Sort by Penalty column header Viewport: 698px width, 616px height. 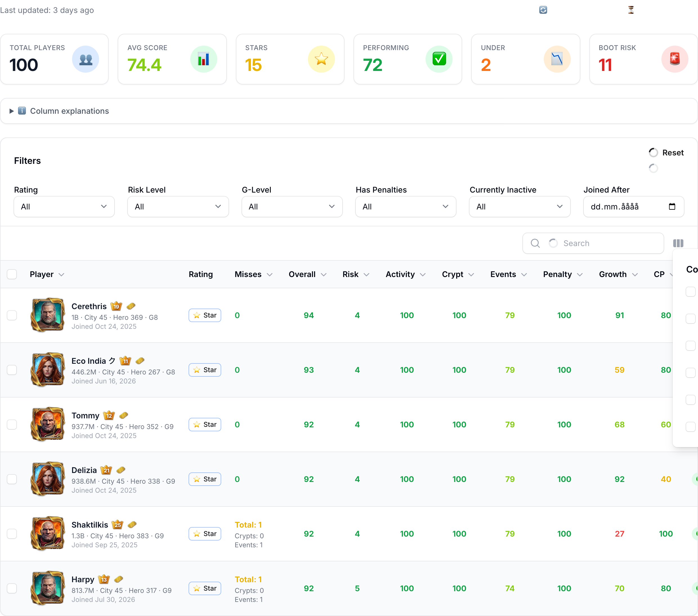click(x=563, y=274)
